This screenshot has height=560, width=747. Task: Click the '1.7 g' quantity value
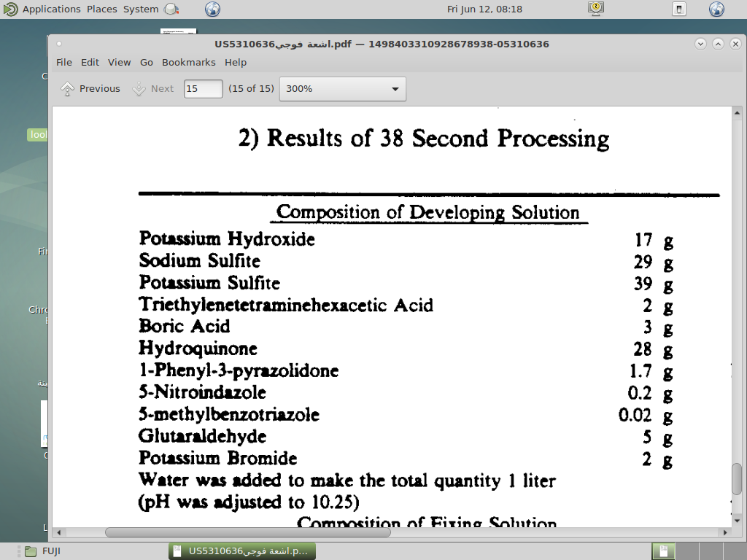[x=651, y=371]
